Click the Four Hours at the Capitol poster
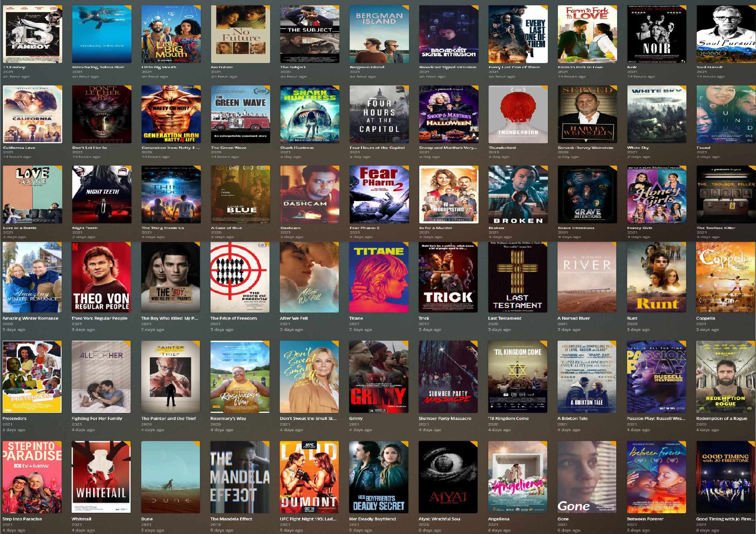 [x=379, y=114]
